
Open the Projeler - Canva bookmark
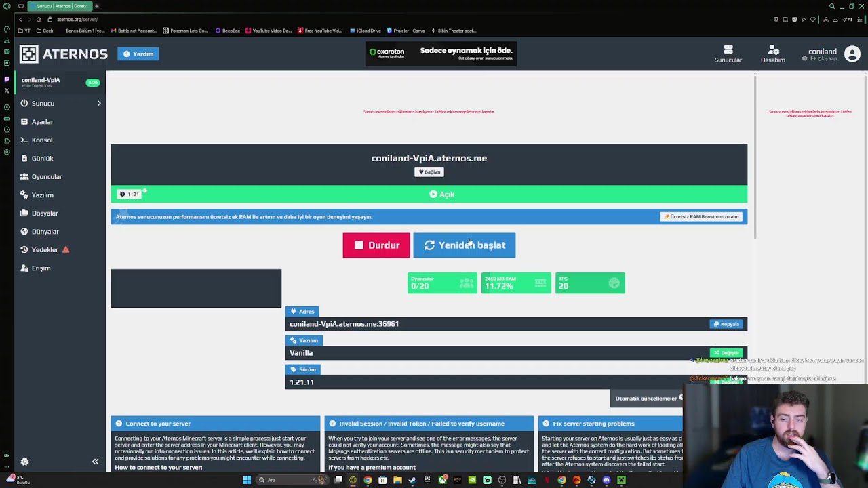(406, 30)
